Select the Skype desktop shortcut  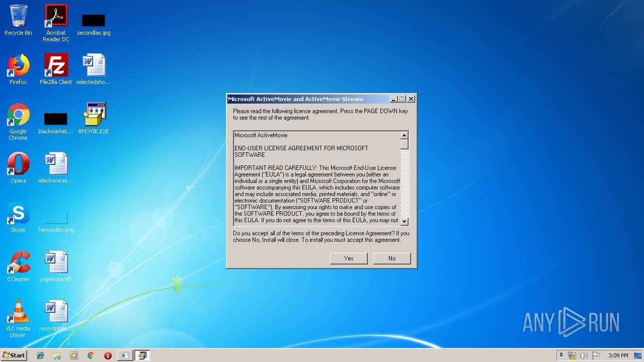pyautogui.click(x=18, y=217)
